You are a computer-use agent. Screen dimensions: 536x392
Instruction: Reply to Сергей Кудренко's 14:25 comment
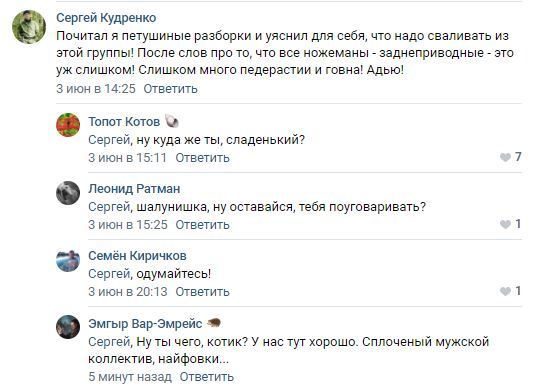[171, 89]
